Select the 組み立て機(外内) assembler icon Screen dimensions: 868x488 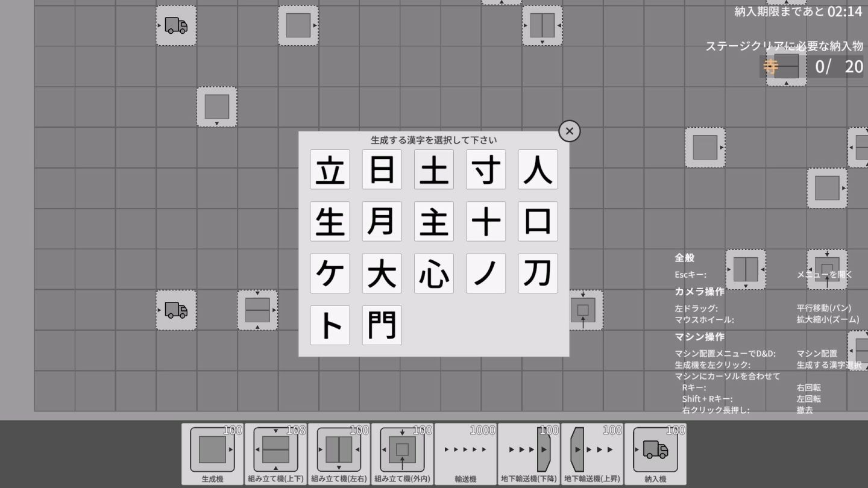point(402,454)
